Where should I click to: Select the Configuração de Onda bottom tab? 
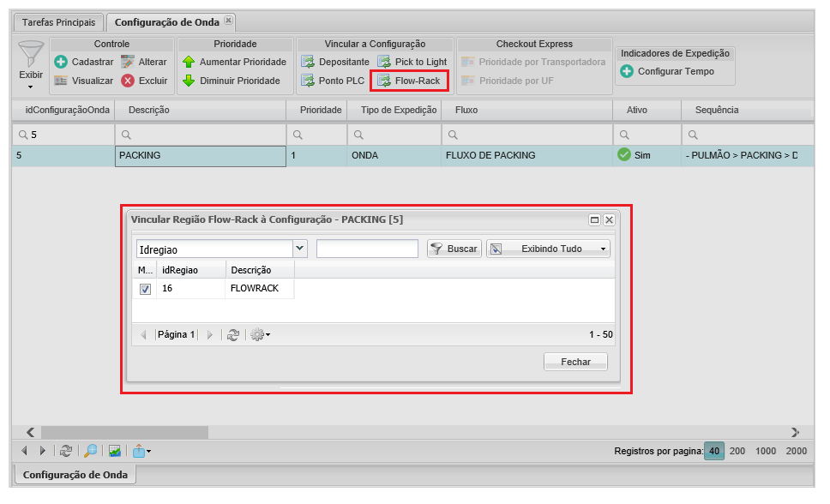75,474
